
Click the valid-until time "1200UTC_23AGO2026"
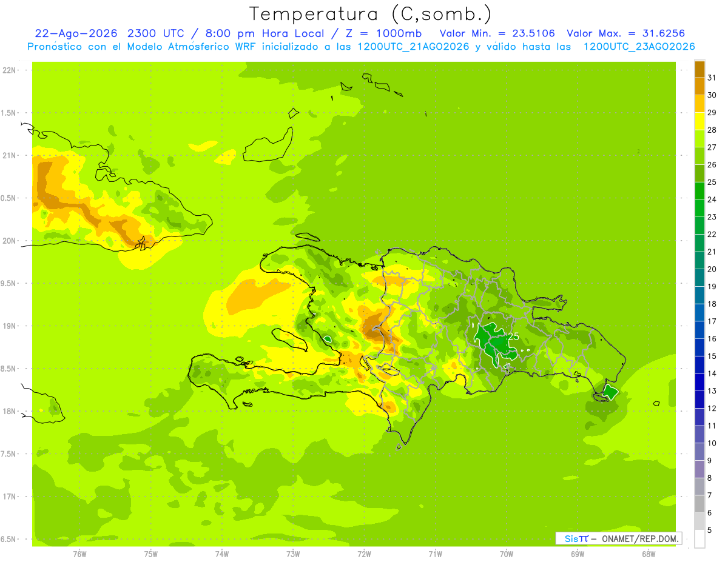639,47
